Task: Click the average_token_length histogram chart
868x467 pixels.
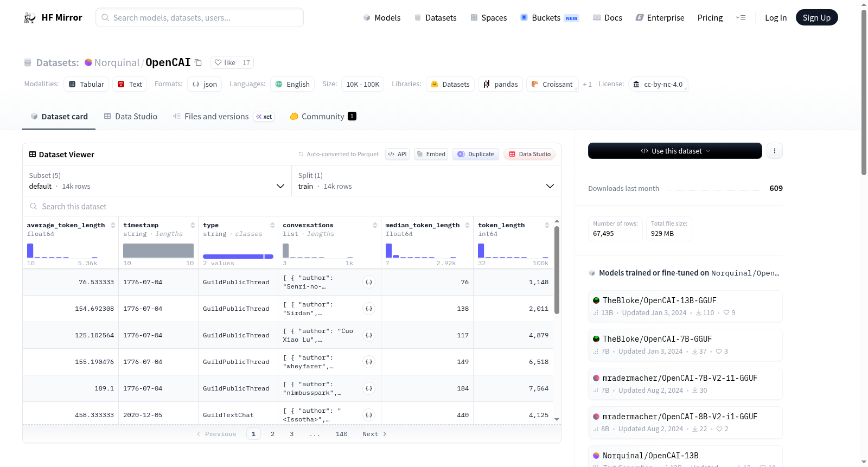Action: click(x=62, y=251)
